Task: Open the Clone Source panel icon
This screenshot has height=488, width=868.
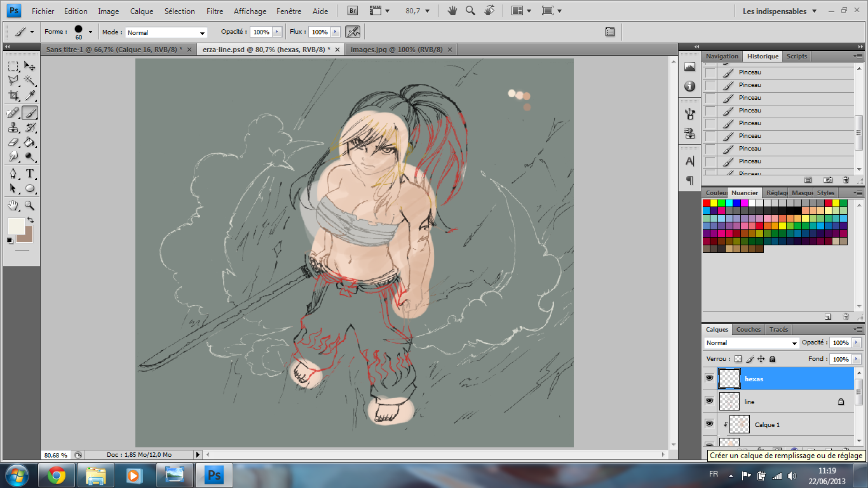Action: coord(690,133)
